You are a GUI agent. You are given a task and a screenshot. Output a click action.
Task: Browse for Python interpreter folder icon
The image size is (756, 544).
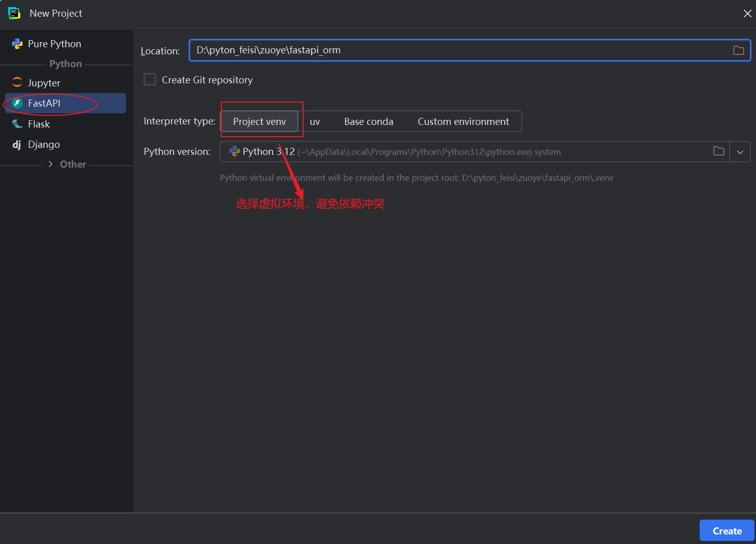tap(719, 151)
